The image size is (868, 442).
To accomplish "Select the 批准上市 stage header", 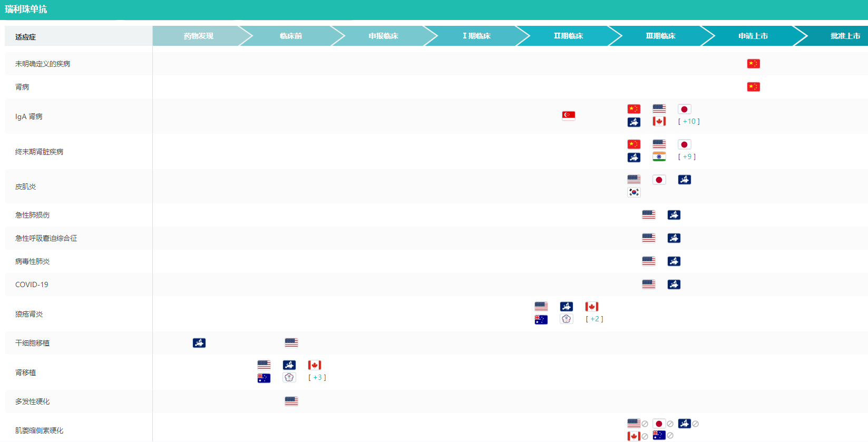I will (845, 36).
